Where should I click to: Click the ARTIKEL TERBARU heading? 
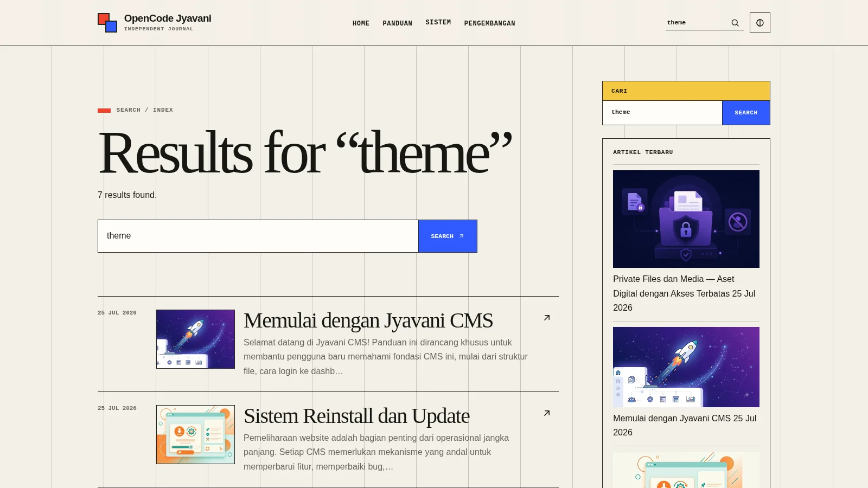click(643, 152)
